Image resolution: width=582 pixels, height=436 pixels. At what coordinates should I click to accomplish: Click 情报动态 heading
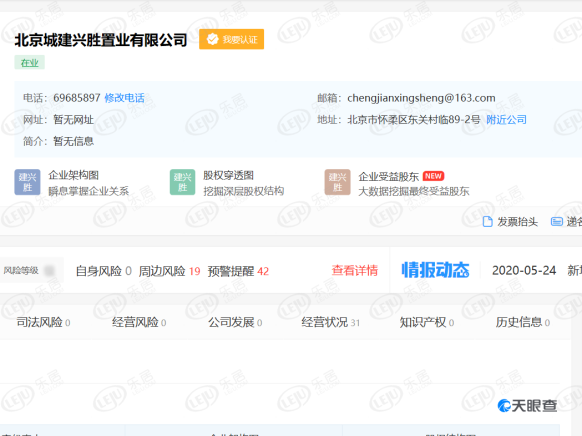click(435, 270)
